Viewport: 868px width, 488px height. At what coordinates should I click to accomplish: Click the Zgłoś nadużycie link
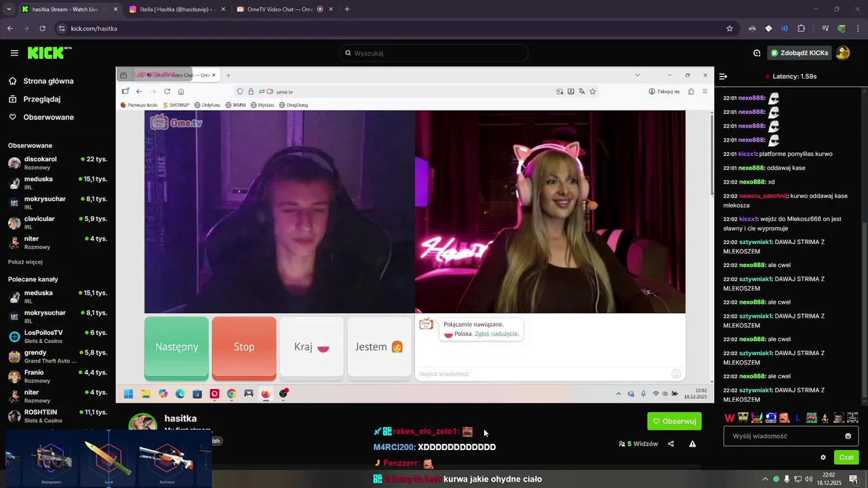coord(496,333)
